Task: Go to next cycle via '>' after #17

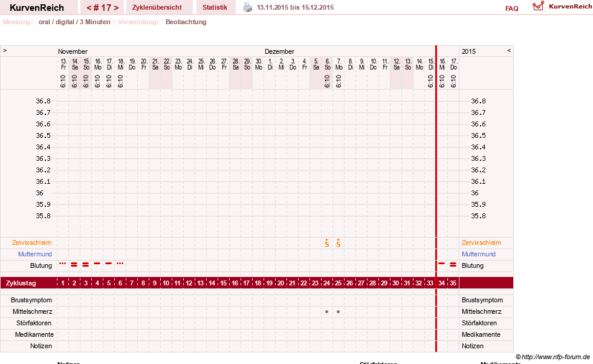Action: (x=116, y=8)
